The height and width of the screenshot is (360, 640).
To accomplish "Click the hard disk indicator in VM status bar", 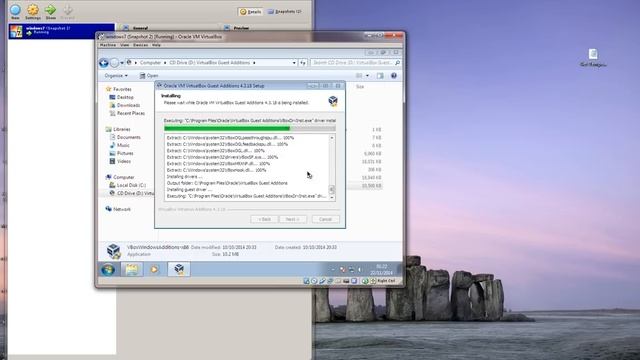I will 307,281.
